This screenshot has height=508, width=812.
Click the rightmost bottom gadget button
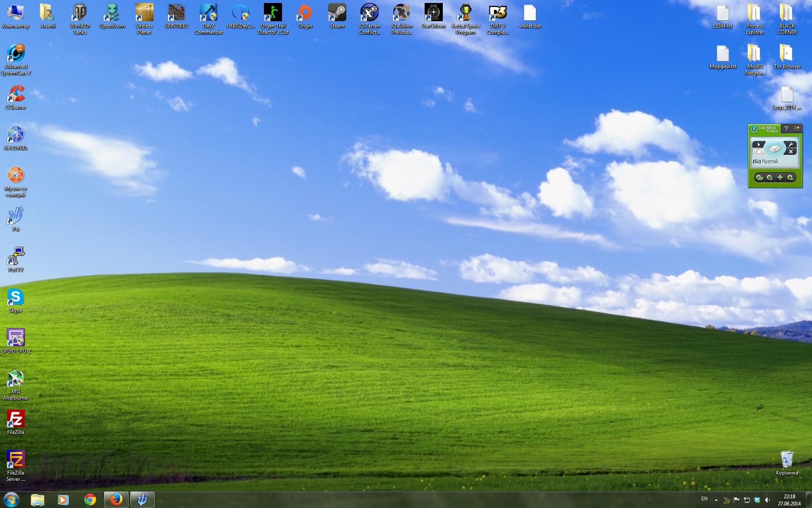click(x=790, y=178)
